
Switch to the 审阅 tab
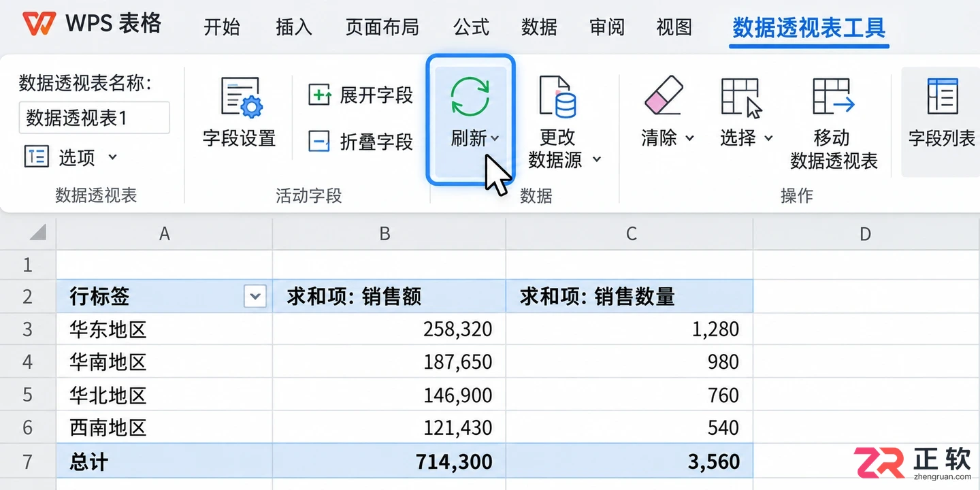coord(607,27)
